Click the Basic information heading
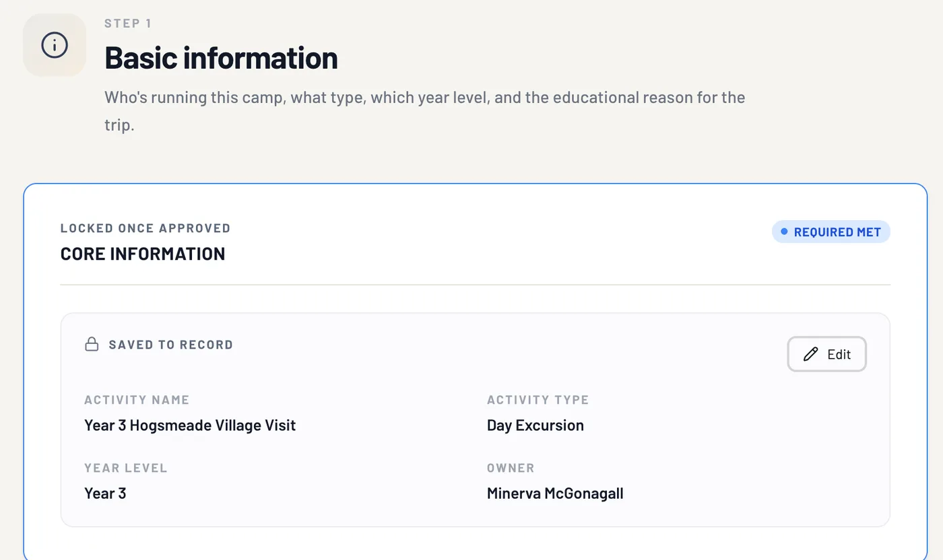The image size is (943, 560). (221, 58)
